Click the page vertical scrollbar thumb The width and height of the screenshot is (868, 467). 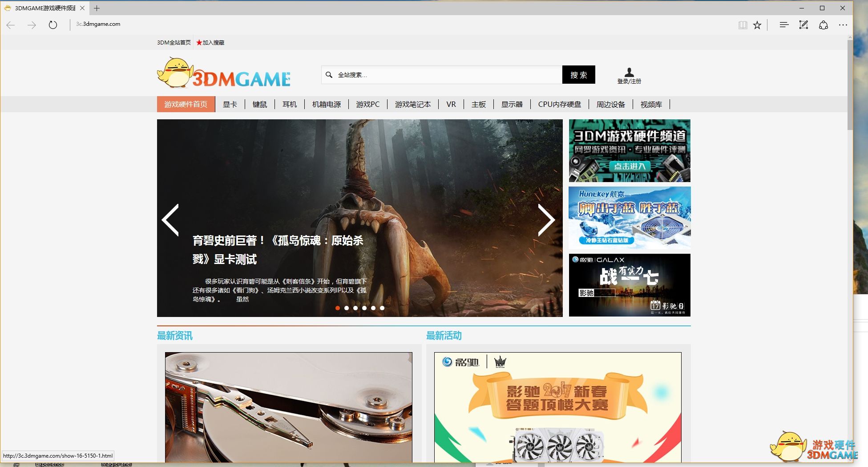point(850,85)
